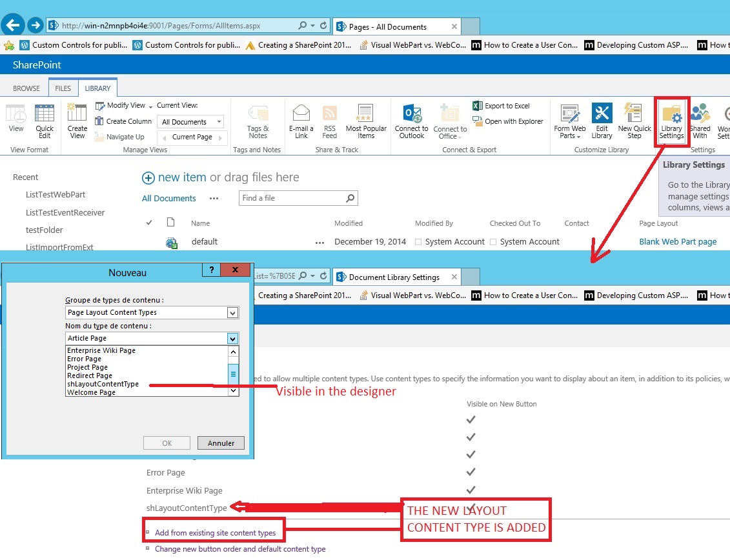The image size is (730, 560).
Task: Tick the Modified By System Account checkbox
Action: click(x=418, y=242)
